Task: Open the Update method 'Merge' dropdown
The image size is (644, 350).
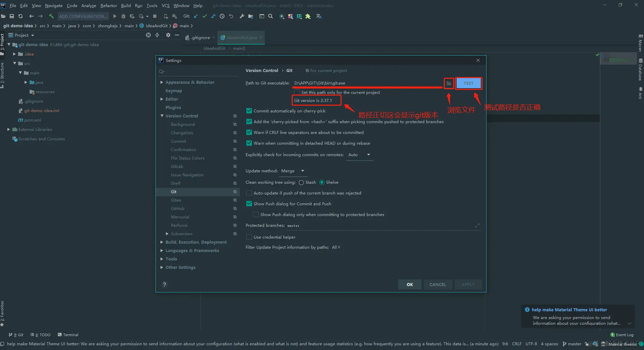Action: click(x=292, y=171)
